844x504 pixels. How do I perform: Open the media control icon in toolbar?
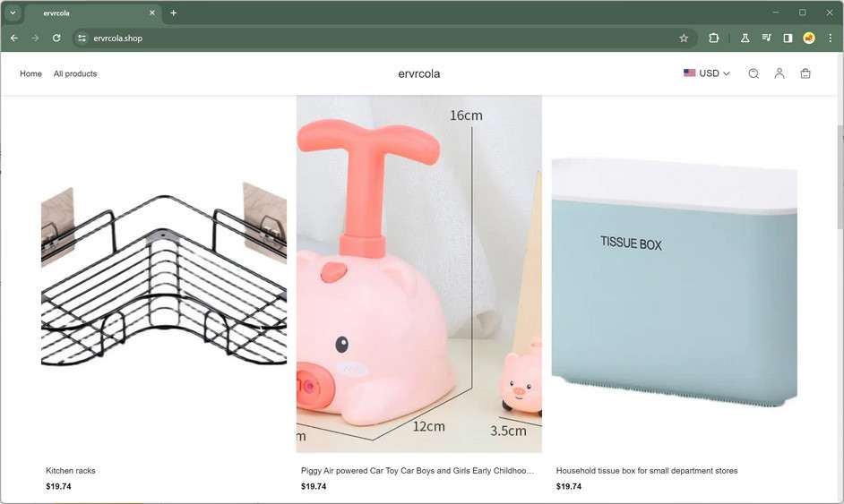(x=766, y=38)
